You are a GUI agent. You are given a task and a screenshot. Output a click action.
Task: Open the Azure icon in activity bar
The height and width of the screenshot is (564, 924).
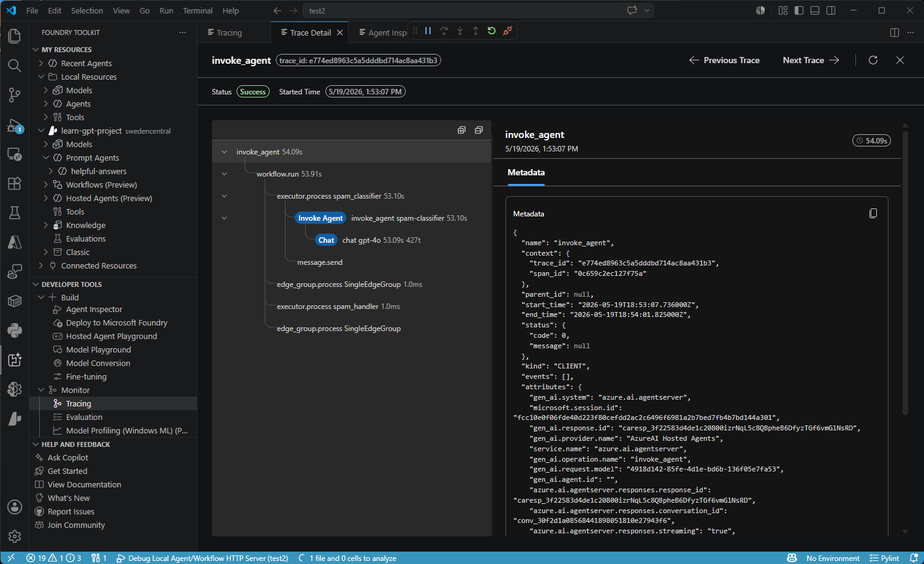click(x=15, y=242)
